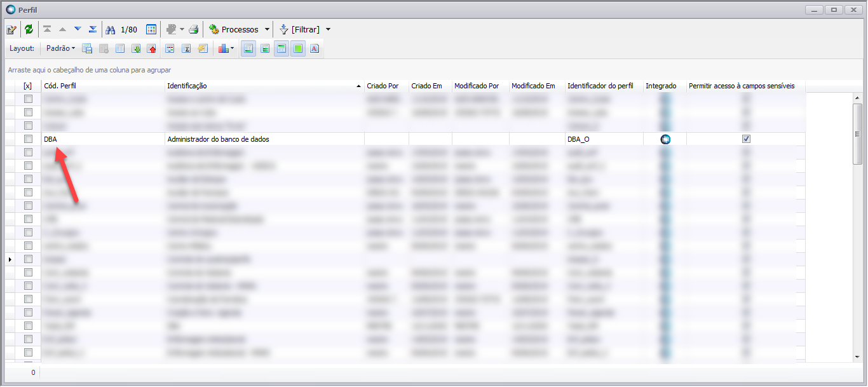Toggle the second grid layout view button

[x=265, y=48]
